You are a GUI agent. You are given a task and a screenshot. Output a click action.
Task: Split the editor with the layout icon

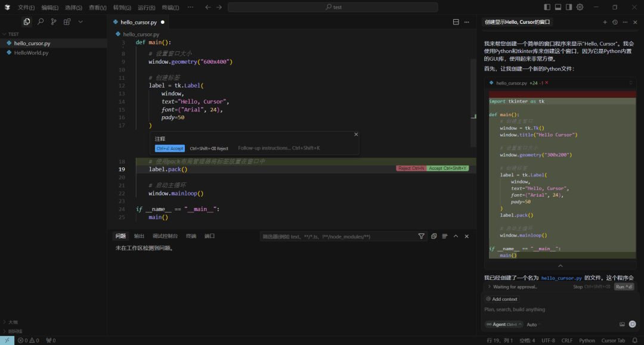pyautogui.click(x=456, y=22)
